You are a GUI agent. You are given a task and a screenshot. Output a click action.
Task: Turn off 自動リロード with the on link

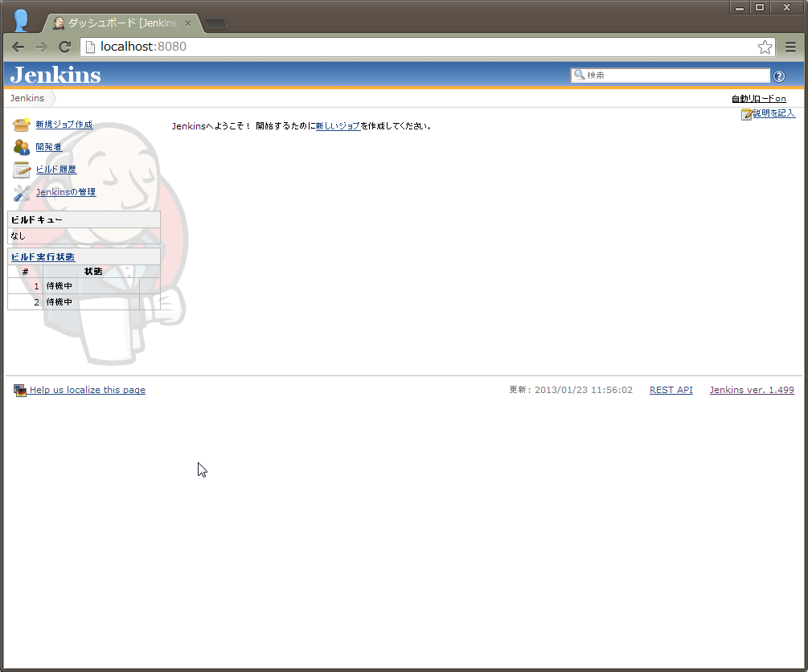780,97
